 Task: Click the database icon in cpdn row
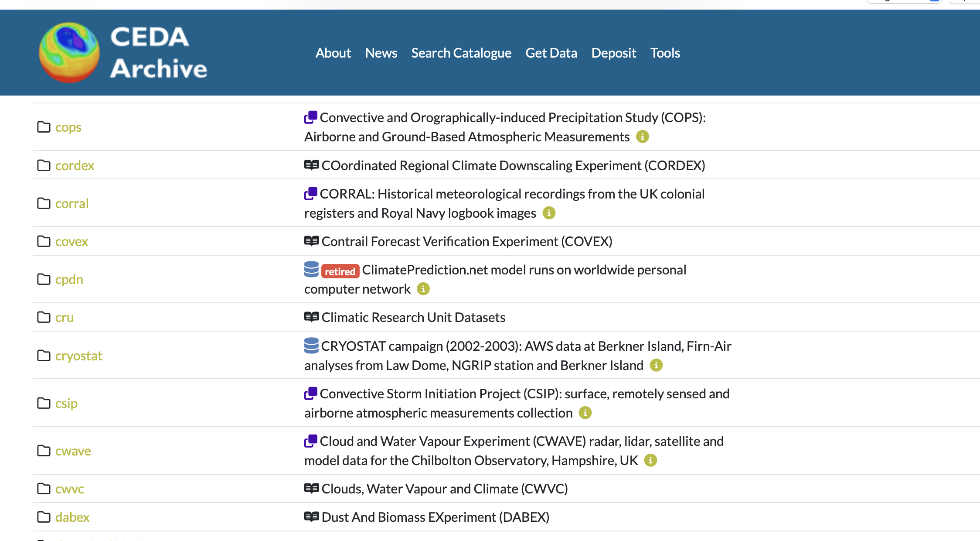pos(311,269)
